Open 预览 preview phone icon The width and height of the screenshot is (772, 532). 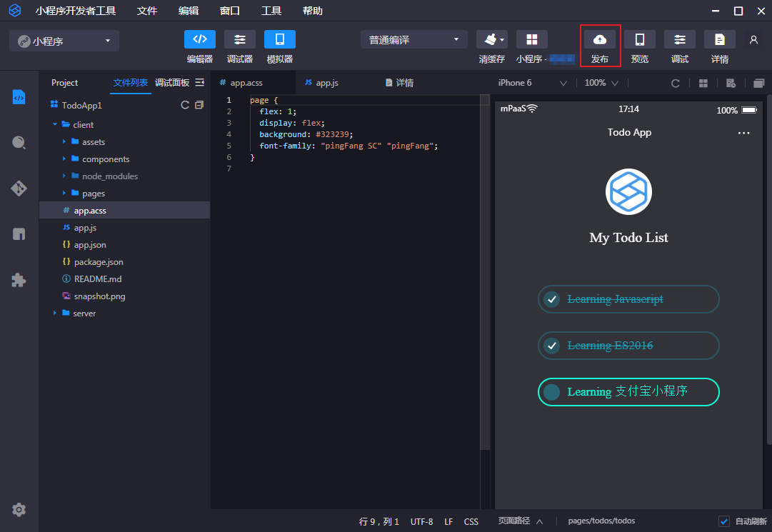[x=640, y=39]
